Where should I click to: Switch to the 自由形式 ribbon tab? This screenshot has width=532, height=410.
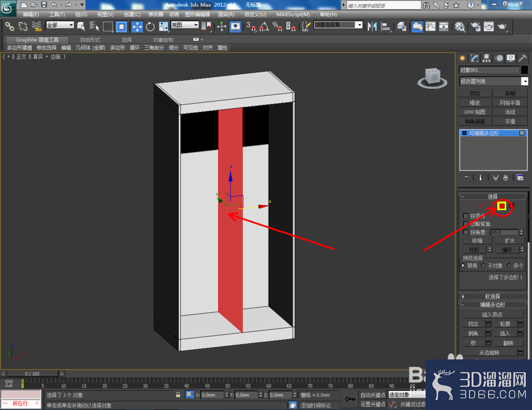(x=90, y=40)
